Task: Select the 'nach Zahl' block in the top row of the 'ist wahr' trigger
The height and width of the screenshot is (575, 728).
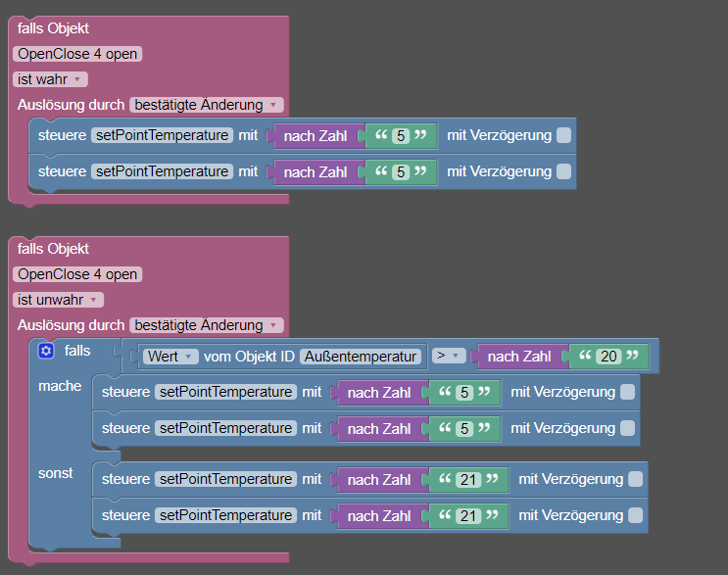Action: click(x=315, y=136)
